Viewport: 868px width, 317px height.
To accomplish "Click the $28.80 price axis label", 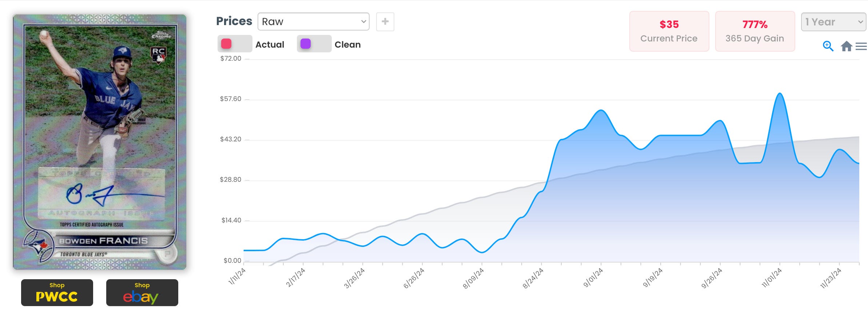I will point(231,180).
